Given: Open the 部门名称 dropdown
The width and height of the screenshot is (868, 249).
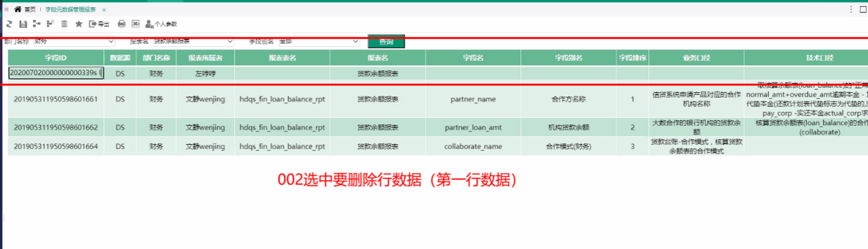Looking at the screenshot, I should click(x=74, y=42).
